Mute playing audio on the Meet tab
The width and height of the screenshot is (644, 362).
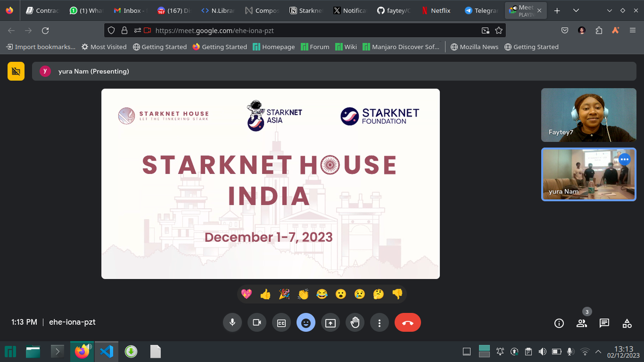pyautogui.click(x=513, y=9)
